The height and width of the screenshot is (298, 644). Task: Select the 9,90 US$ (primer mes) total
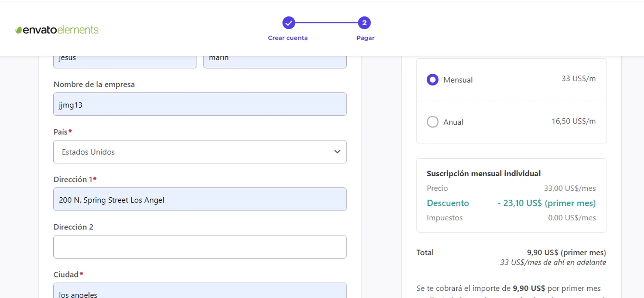point(566,253)
